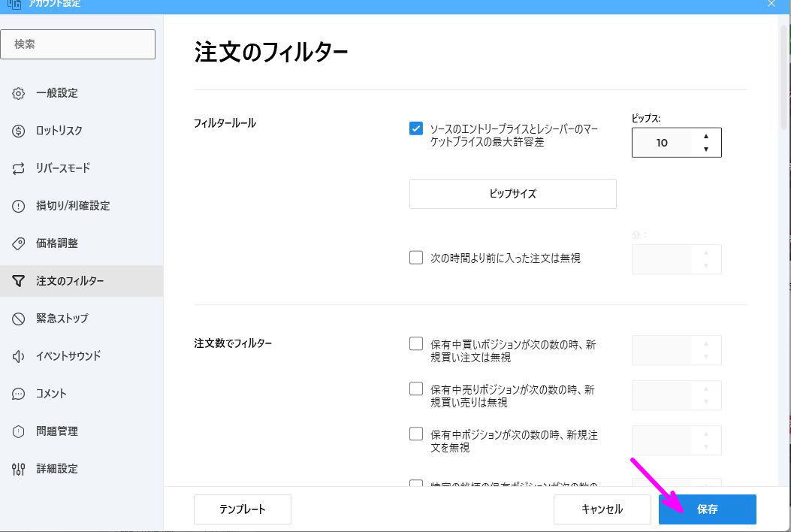Screen dimensions: 791x532
Task: Open the ピップサイズ settings
Action: (512, 193)
